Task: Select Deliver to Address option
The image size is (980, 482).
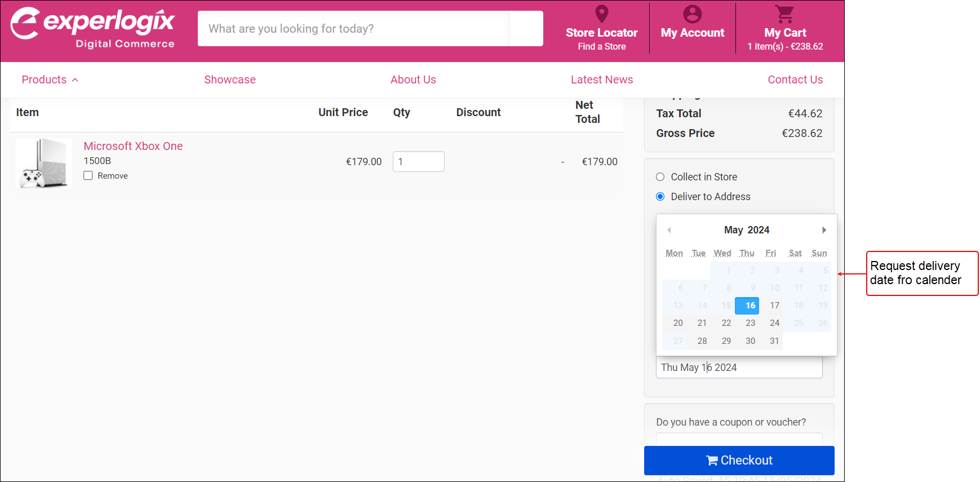Action: tap(660, 197)
